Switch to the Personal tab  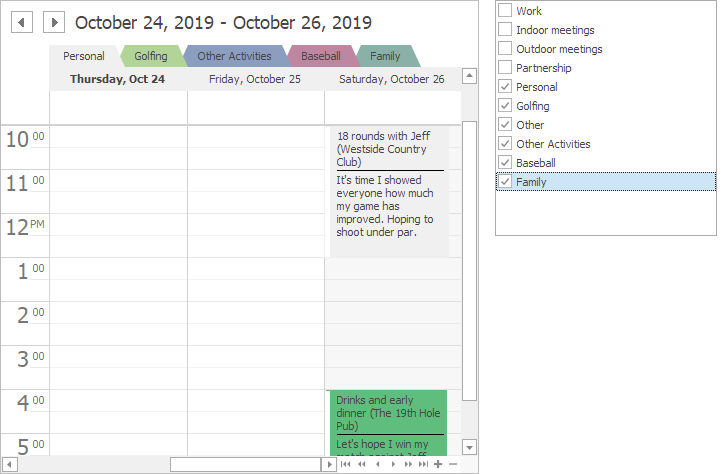84,56
